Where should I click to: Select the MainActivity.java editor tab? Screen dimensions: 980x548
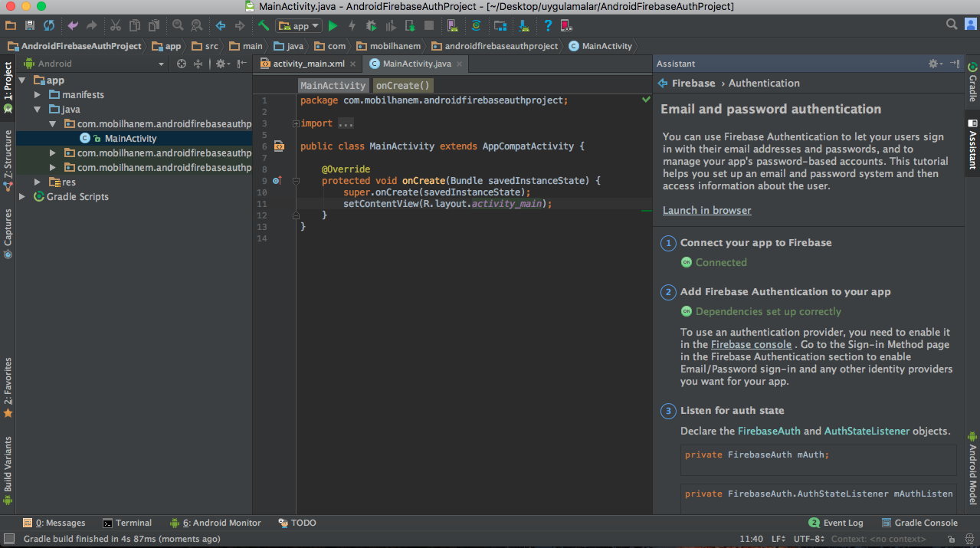[416, 64]
